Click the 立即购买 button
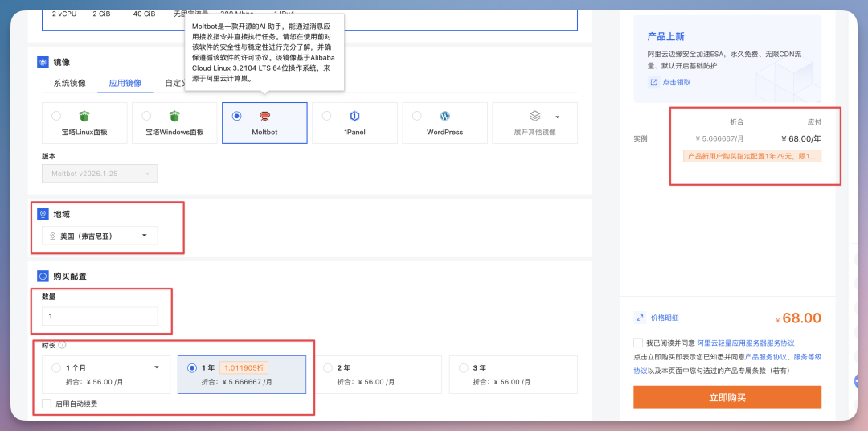Viewport: 868px width, 431px height. (727, 398)
